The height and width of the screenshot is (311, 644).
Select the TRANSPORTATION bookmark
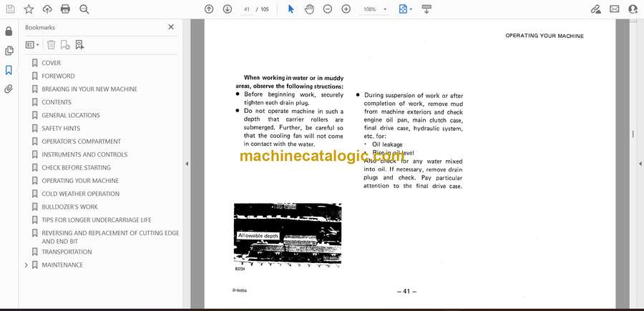[67, 252]
